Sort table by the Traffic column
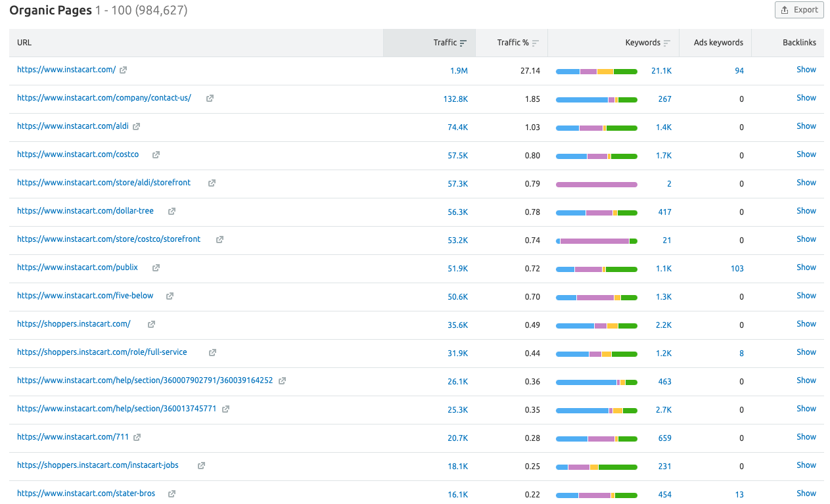The height and width of the screenshot is (504, 830). pos(450,43)
